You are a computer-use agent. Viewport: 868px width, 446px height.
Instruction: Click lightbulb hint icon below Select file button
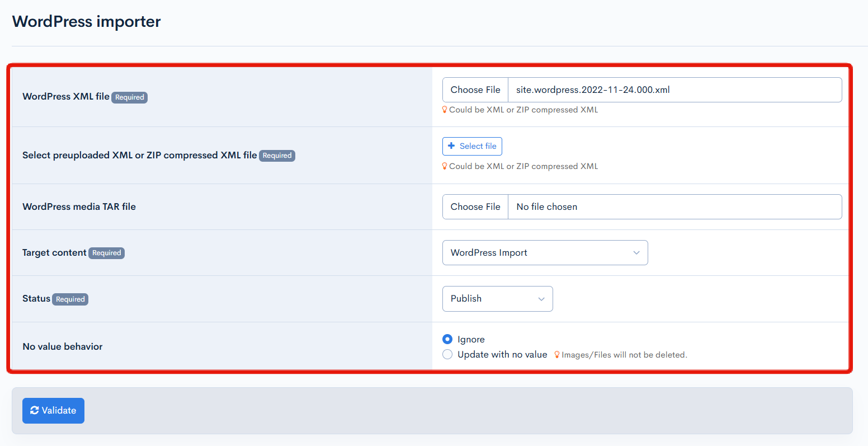(x=445, y=167)
